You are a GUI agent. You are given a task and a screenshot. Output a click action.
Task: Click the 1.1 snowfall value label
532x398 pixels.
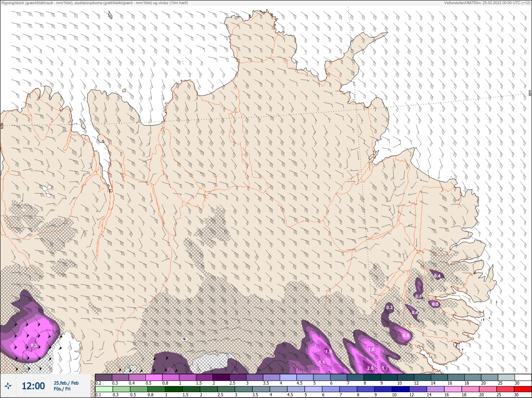[x=322, y=362]
